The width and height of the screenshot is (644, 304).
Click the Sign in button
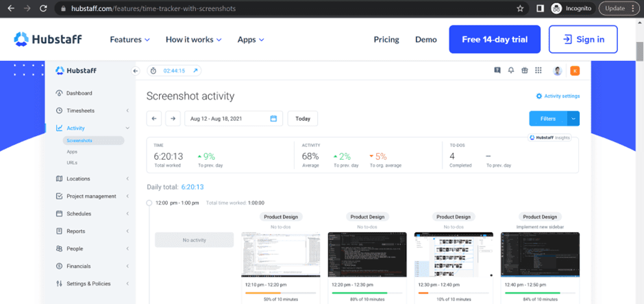tap(583, 40)
